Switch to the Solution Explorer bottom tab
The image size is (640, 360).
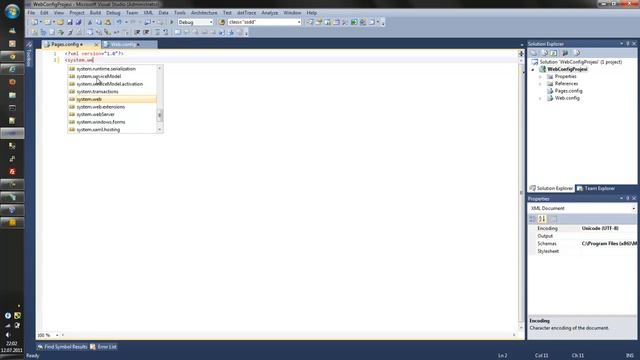click(x=551, y=188)
